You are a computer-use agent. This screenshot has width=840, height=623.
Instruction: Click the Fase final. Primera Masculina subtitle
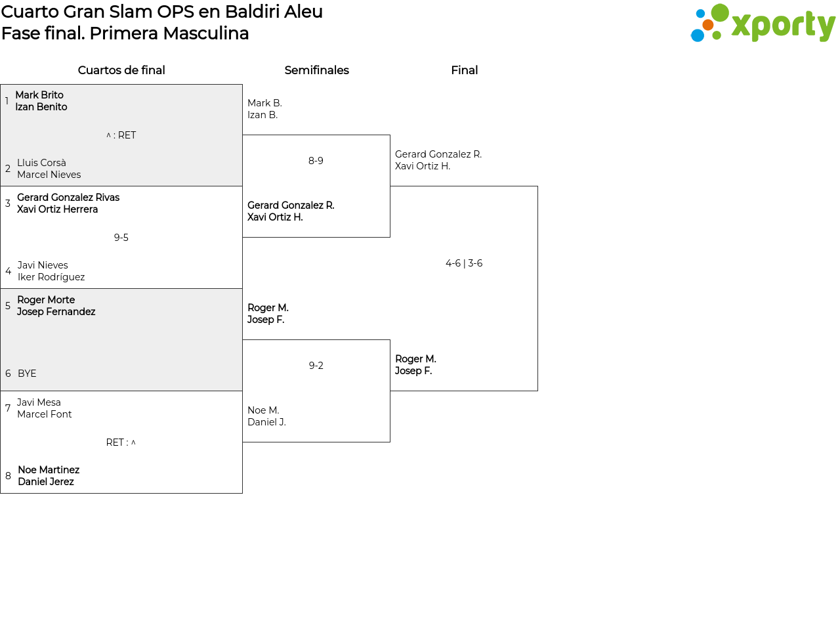pyautogui.click(x=125, y=33)
